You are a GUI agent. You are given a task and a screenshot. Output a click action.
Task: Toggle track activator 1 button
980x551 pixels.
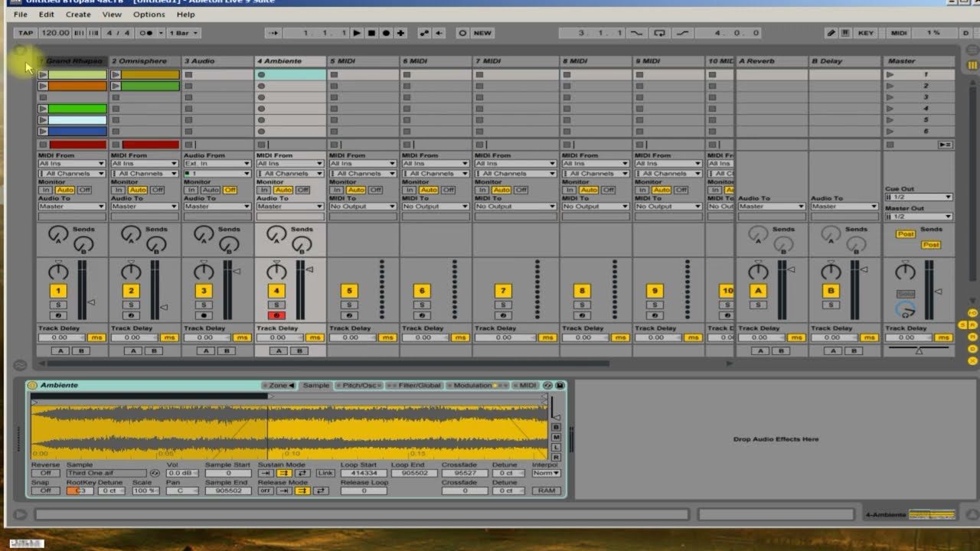click(58, 291)
